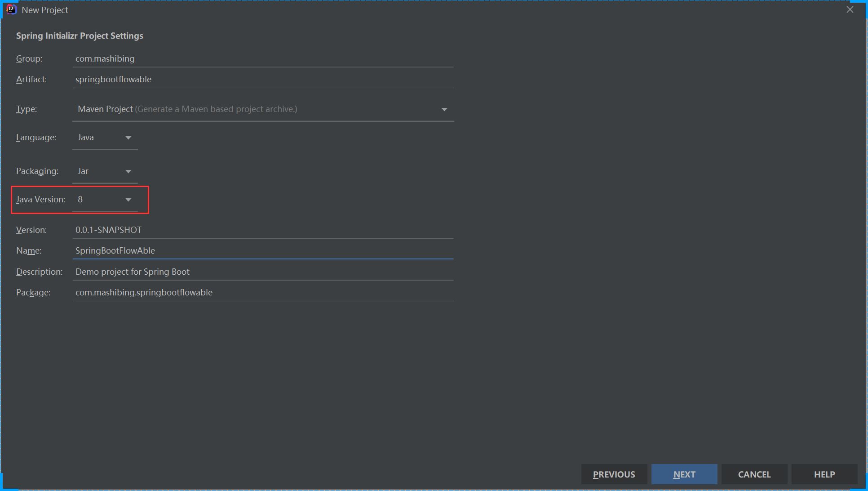
Task: Expand the Packaging dropdown arrow
Action: 128,171
